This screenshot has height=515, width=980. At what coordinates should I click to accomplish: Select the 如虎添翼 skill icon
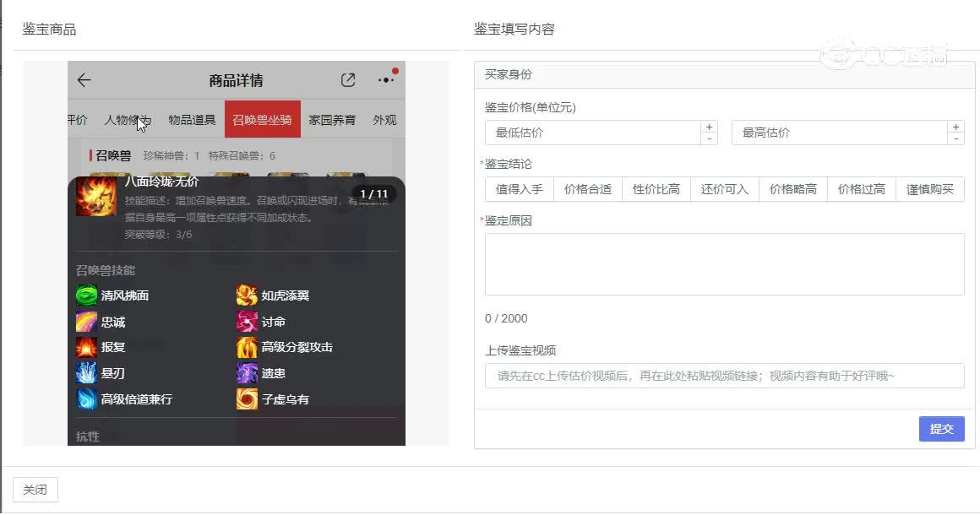247,295
